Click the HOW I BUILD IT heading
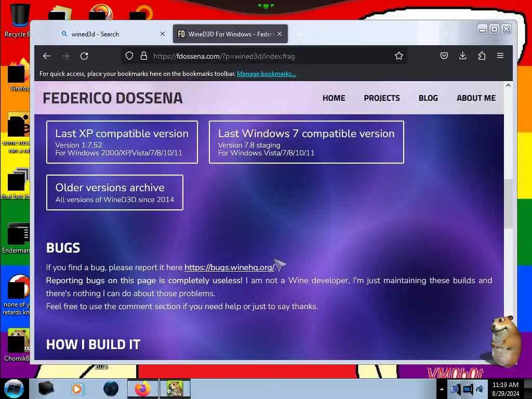Image resolution: width=532 pixels, height=399 pixels. click(94, 345)
